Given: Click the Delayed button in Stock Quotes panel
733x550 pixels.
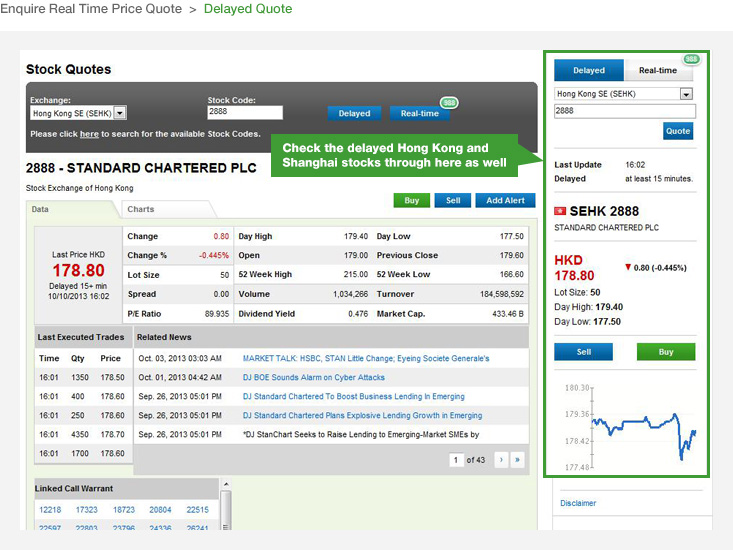Looking at the screenshot, I should click(354, 114).
